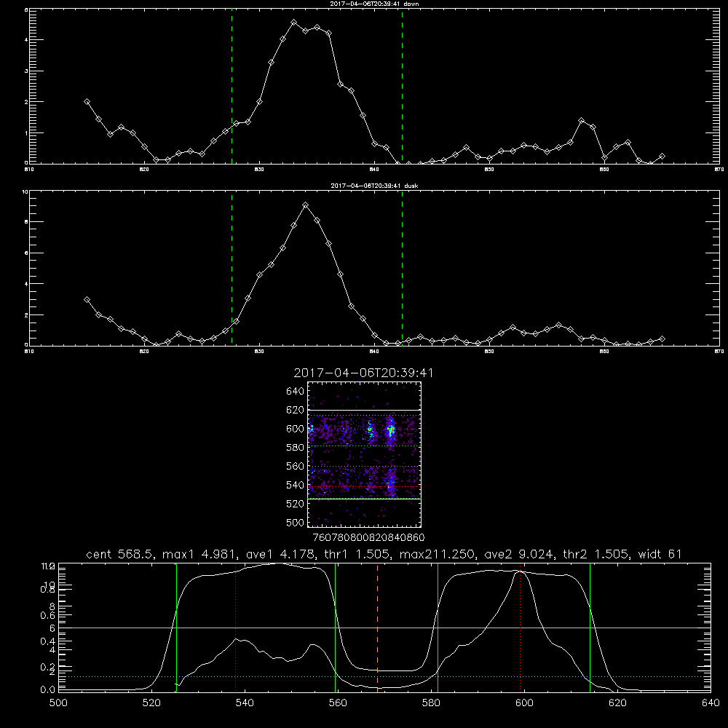The height and width of the screenshot is (728, 728).
Task: Select the 'cent 568.5' value in stats header
Action: 119,554
